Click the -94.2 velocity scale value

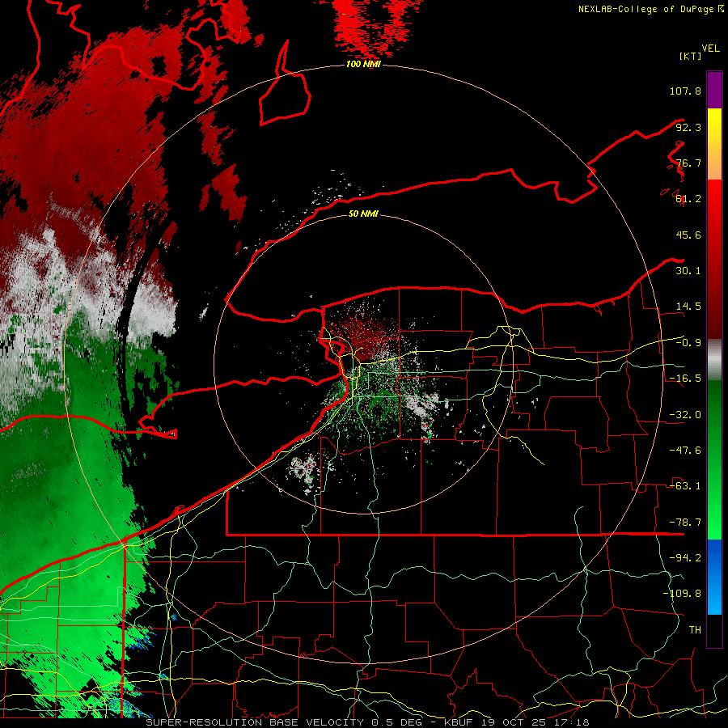point(685,558)
